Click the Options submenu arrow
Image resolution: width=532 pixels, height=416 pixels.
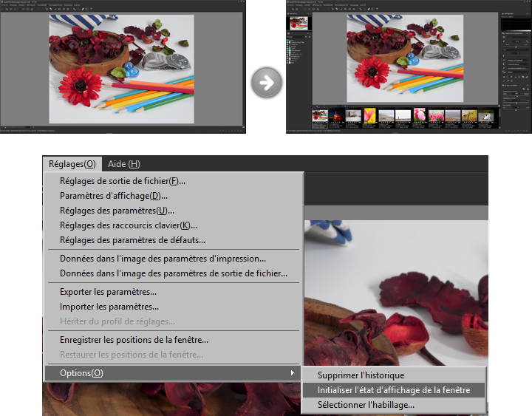click(x=293, y=373)
